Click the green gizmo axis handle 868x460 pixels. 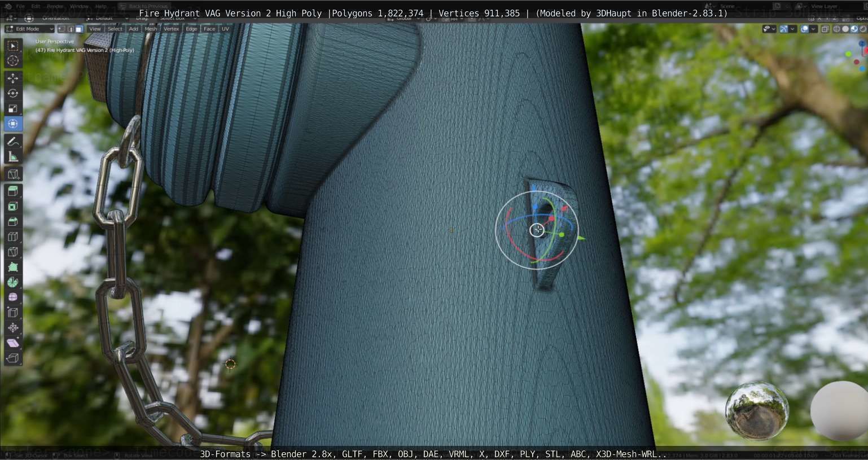(x=562, y=234)
